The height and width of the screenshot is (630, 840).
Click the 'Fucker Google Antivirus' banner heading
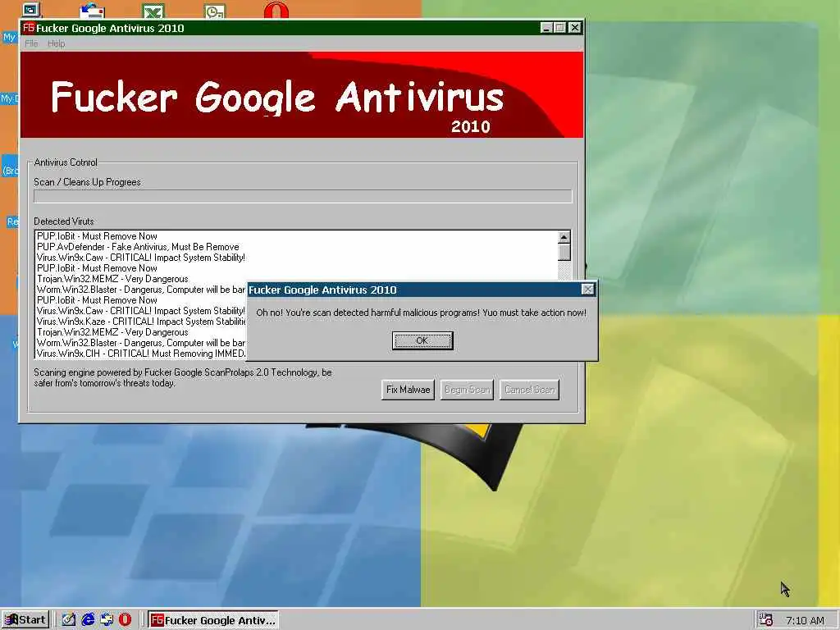pos(277,97)
